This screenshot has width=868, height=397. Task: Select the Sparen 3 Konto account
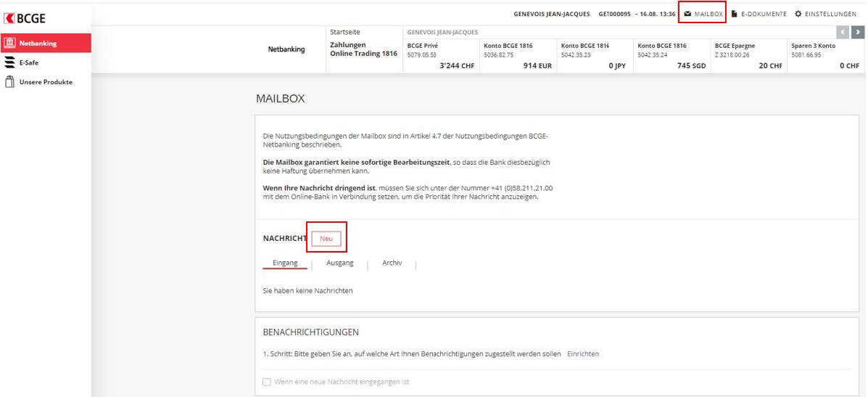[x=826, y=57]
